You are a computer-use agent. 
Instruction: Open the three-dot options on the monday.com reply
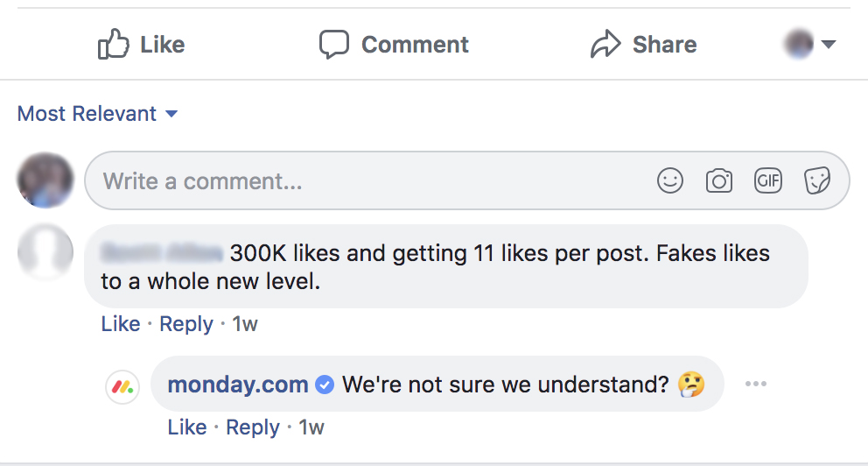point(755,385)
